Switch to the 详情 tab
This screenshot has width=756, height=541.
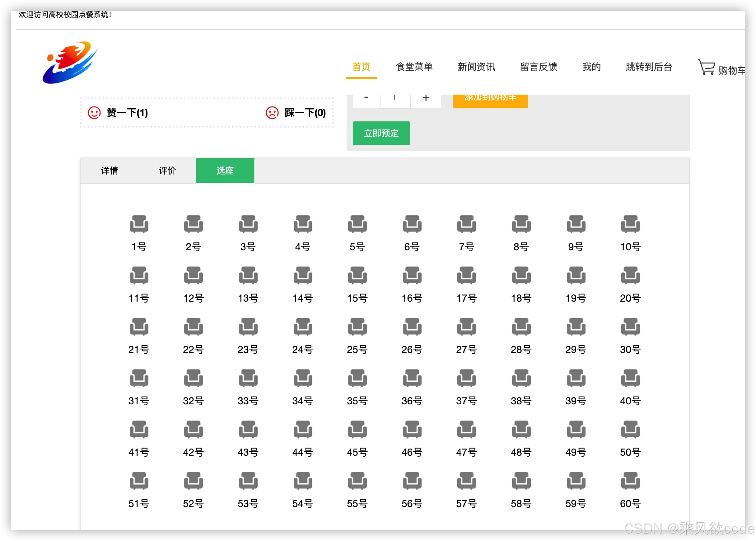109,171
